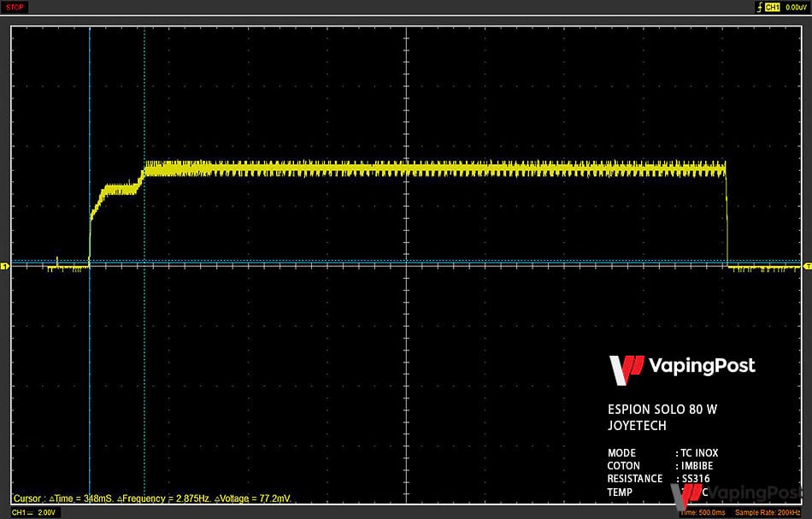Viewport: 812px width, 519px height.
Task: Click the red STOP status indicator
Action: (x=15, y=7)
